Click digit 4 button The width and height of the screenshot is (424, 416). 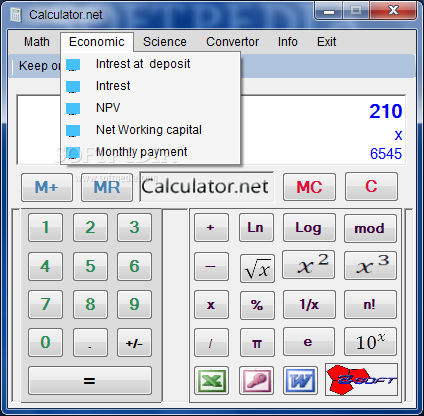click(45, 266)
